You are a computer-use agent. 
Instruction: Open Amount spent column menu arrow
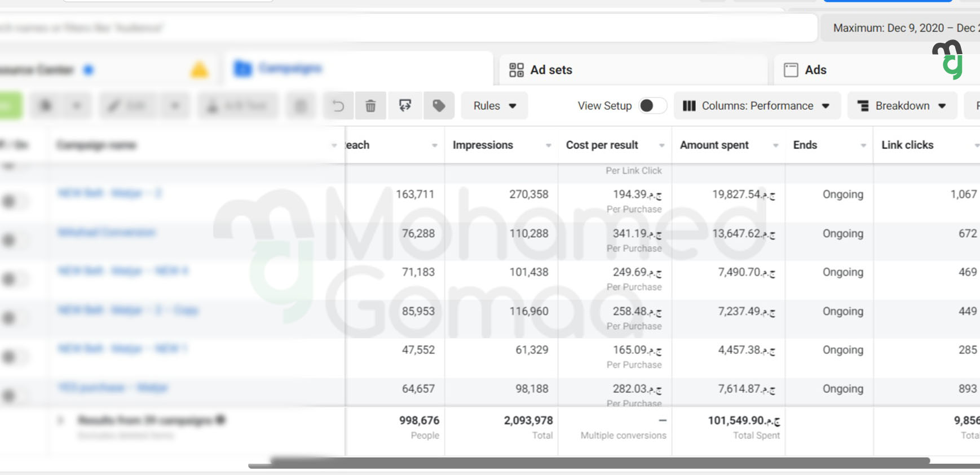775,145
